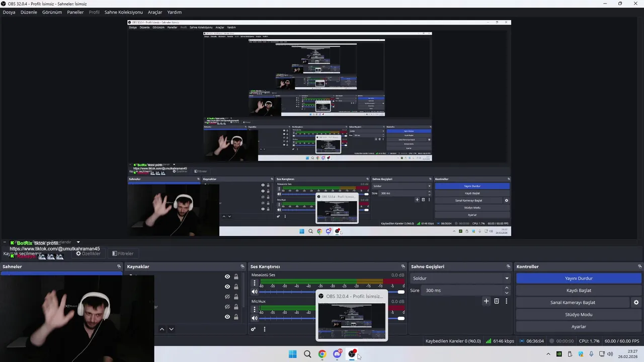Image resolution: width=644 pixels, height=362 pixels.
Task: Move selected source up with arrow
Action: (162, 329)
